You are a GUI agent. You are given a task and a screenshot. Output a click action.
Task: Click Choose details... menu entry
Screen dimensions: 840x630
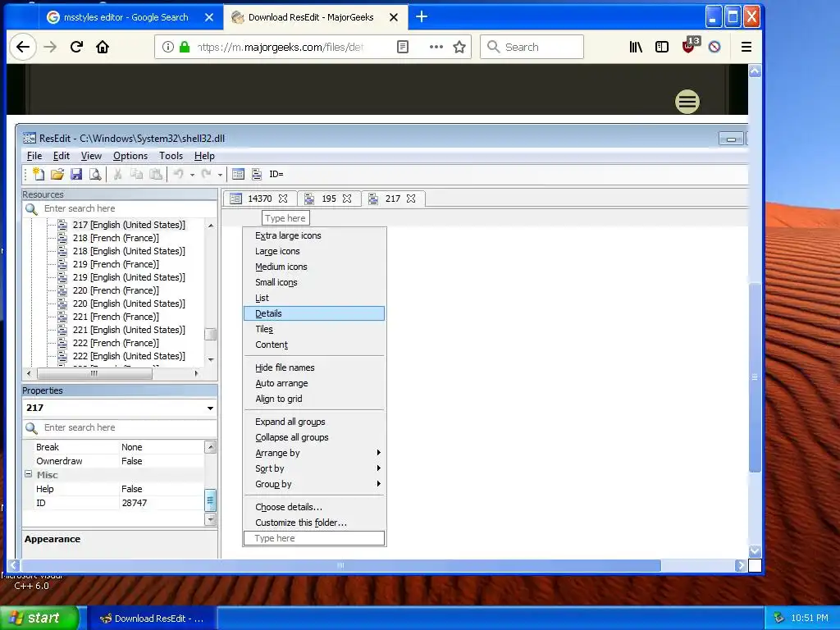pyautogui.click(x=314, y=507)
